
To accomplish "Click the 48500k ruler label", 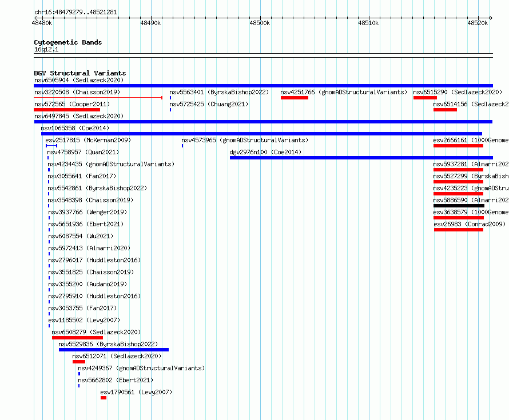I will [260, 23].
